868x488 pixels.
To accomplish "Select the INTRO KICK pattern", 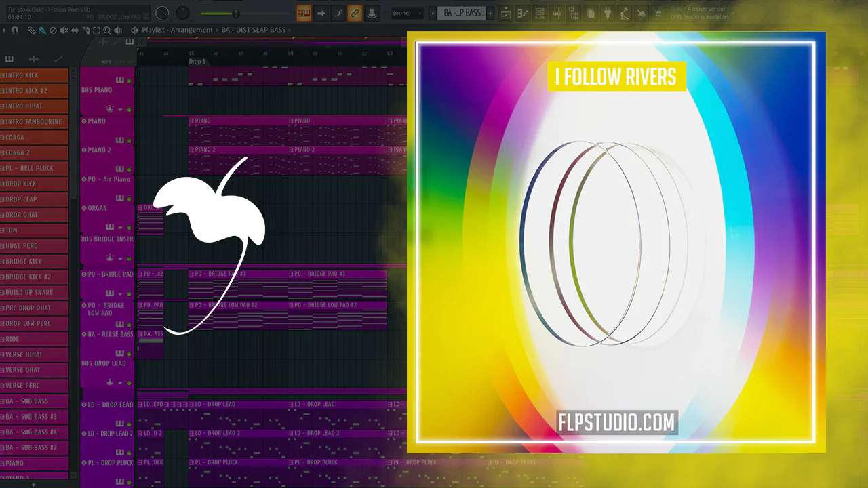I will 34,75.
